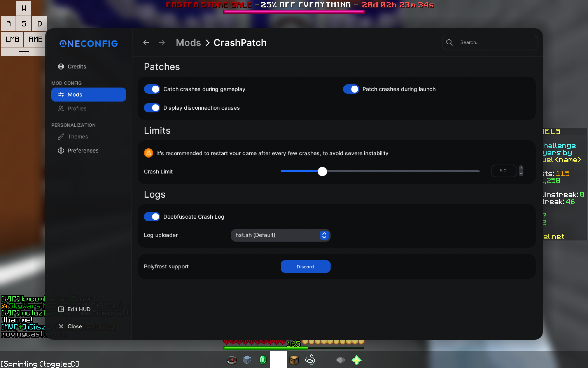Select the compass item in the hotbar
Viewport: 588px width, 368px height.
tap(232, 360)
